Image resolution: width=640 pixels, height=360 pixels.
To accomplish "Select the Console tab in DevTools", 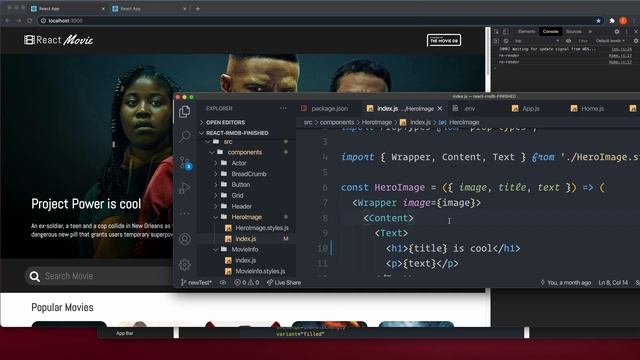I will pos(550,31).
